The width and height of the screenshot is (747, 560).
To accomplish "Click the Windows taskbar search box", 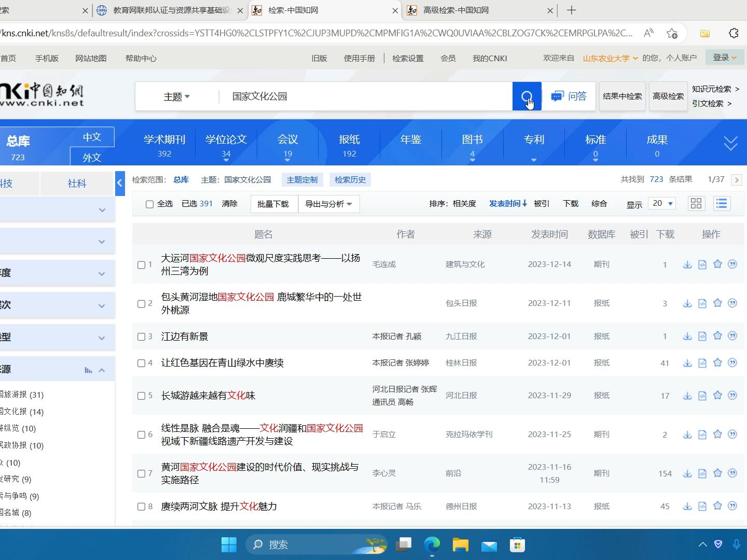I will tap(316, 544).
